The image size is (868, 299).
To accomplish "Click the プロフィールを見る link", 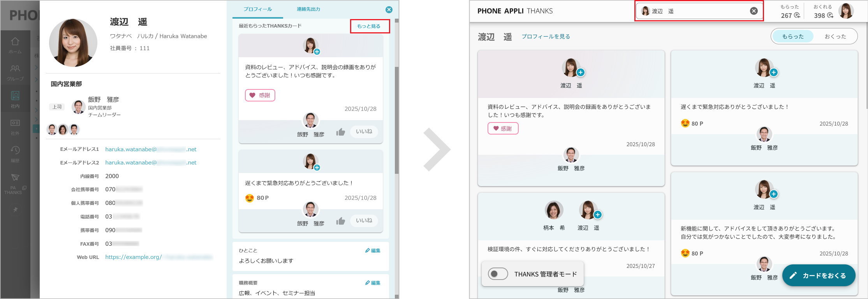I will click(x=546, y=36).
